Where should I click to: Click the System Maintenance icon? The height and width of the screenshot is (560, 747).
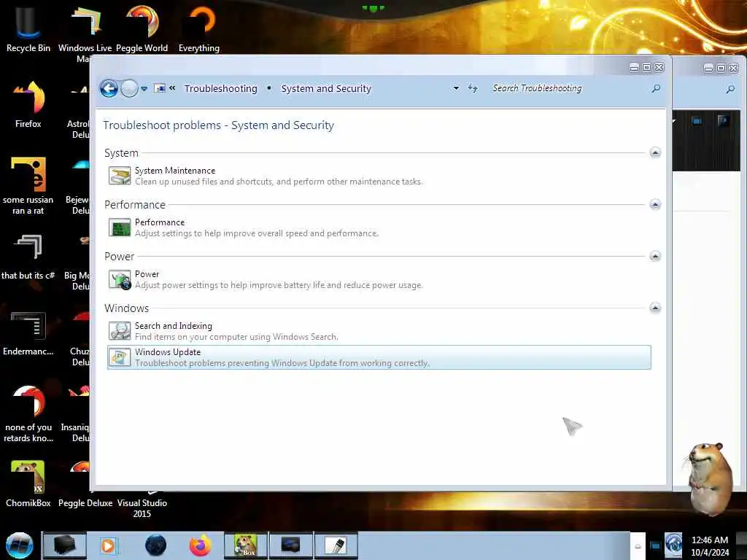120,176
